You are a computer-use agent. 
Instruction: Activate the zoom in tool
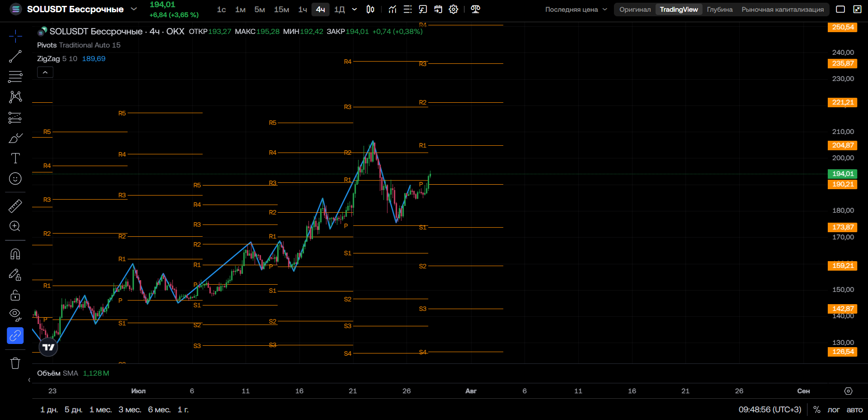15,226
